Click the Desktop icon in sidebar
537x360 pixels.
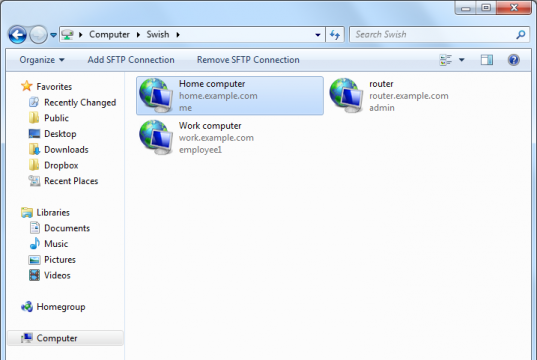click(x=34, y=134)
